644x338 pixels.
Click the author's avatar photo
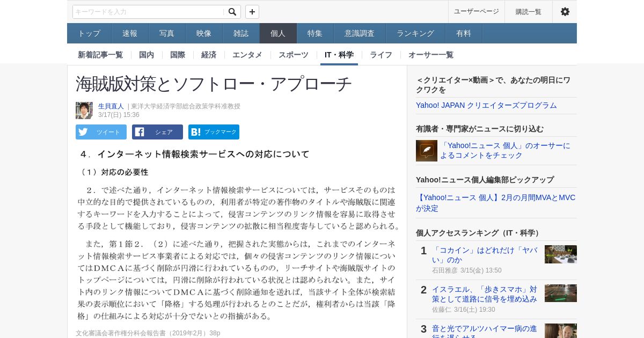pyautogui.click(x=84, y=111)
